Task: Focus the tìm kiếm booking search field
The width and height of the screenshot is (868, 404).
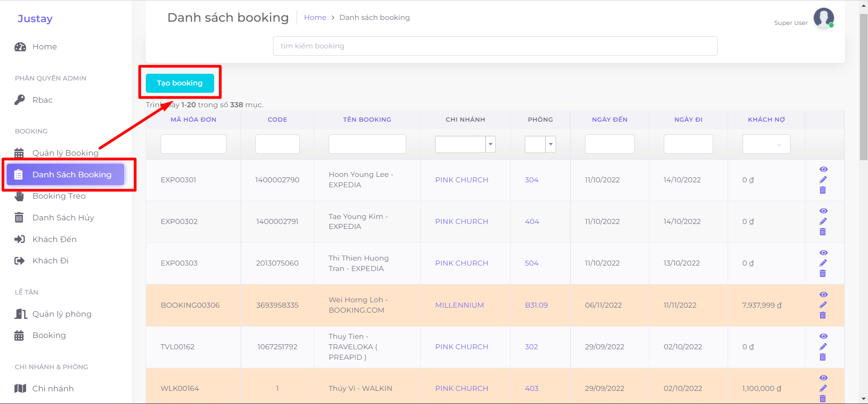Action: click(495, 46)
